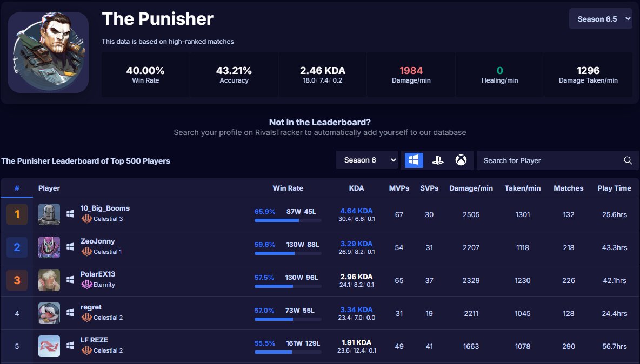
Task: Select the Xbox platform filter
Action: pyautogui.click(x=461, y=160)
